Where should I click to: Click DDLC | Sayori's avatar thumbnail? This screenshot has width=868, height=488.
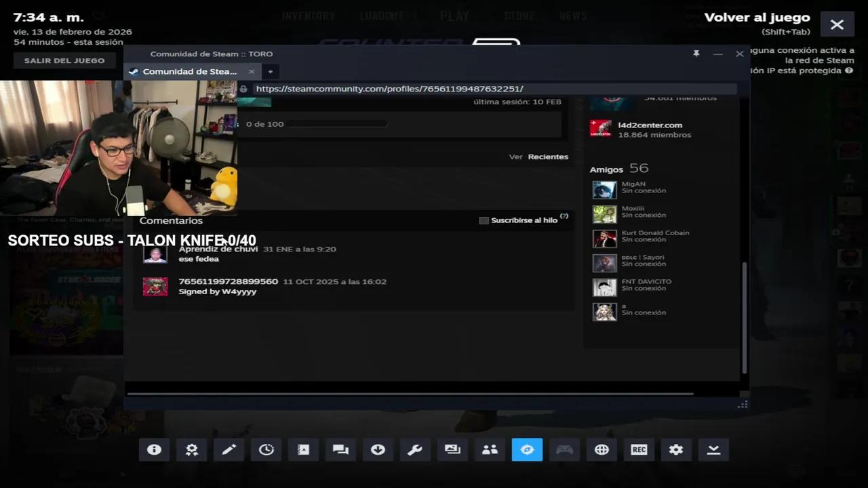[604, 262]
